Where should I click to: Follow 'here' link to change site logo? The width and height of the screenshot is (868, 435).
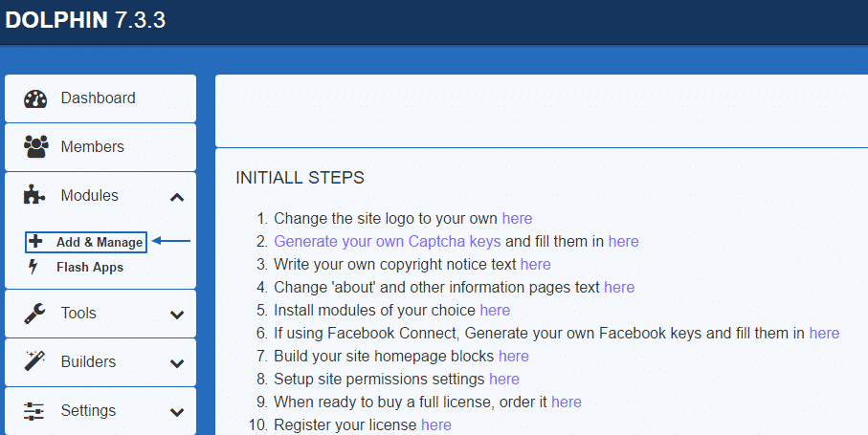517,218
